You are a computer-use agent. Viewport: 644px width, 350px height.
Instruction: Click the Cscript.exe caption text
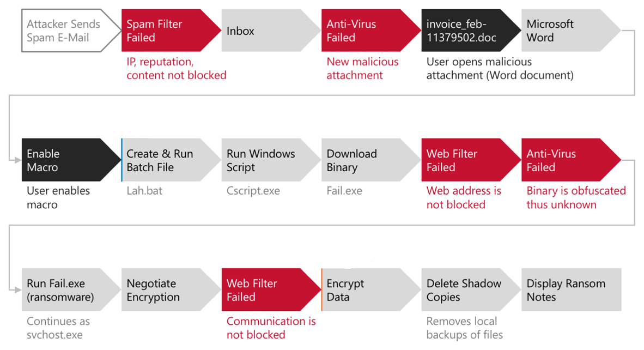coord(253,191)
